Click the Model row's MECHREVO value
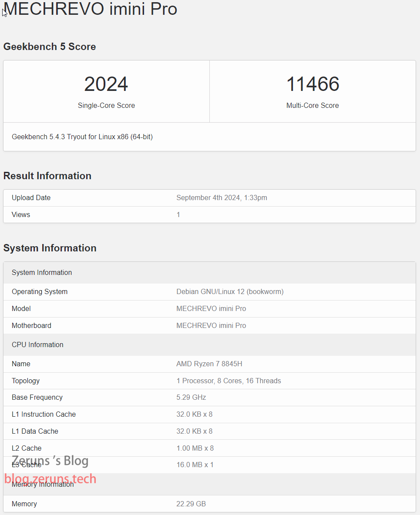 pos(211,308)
